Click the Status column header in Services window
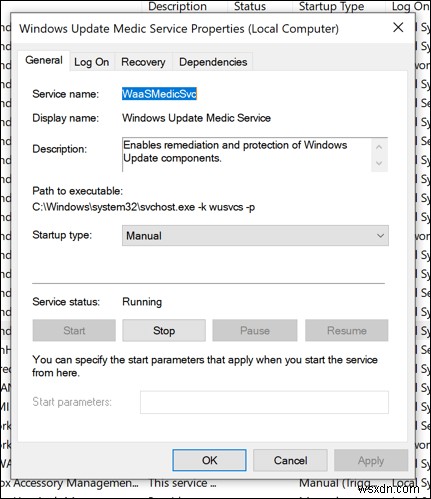Viewport: 431px width, 499px height. (x=250, y=6)
